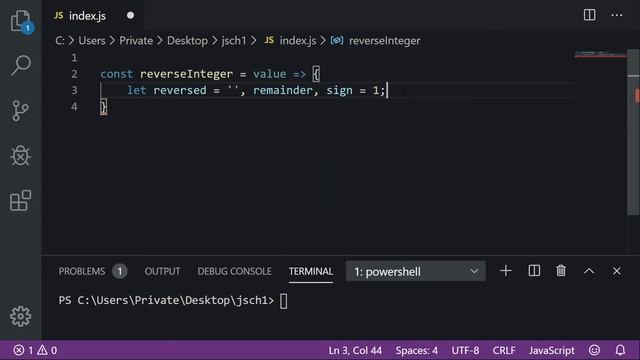Click the unsaved dot on index.js tab

130,16
